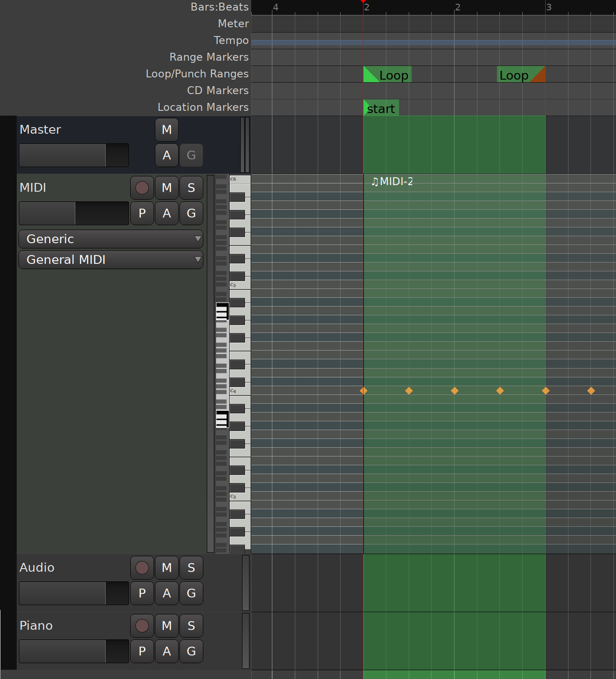Open automation menu of Audio track
This screenshot has height=679, width=616.
pyautogui.click(x=167, y=593)
